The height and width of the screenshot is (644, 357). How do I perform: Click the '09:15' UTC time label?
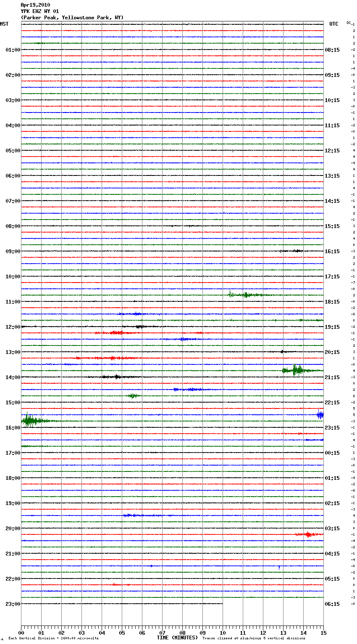pyautogui.click(x=332, y=75)
